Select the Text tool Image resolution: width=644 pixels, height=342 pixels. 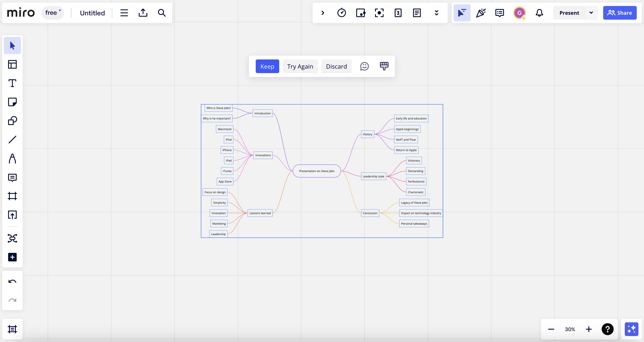tap(12, 83)
